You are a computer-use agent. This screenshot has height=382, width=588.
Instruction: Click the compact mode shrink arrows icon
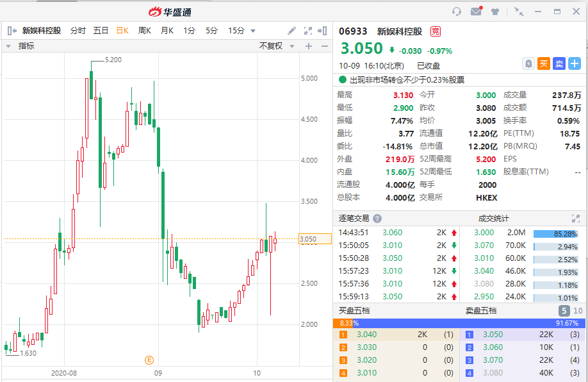click(x=519, y=12)
